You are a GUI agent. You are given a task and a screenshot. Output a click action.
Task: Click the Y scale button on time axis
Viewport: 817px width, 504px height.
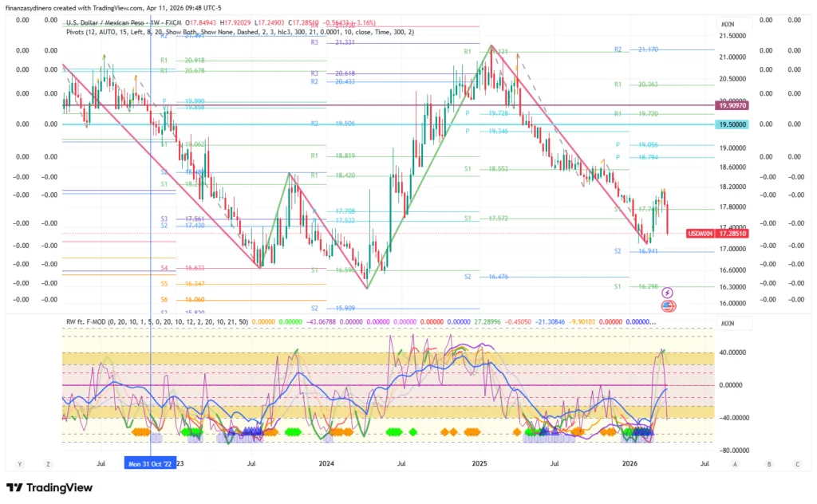[18, 463]
